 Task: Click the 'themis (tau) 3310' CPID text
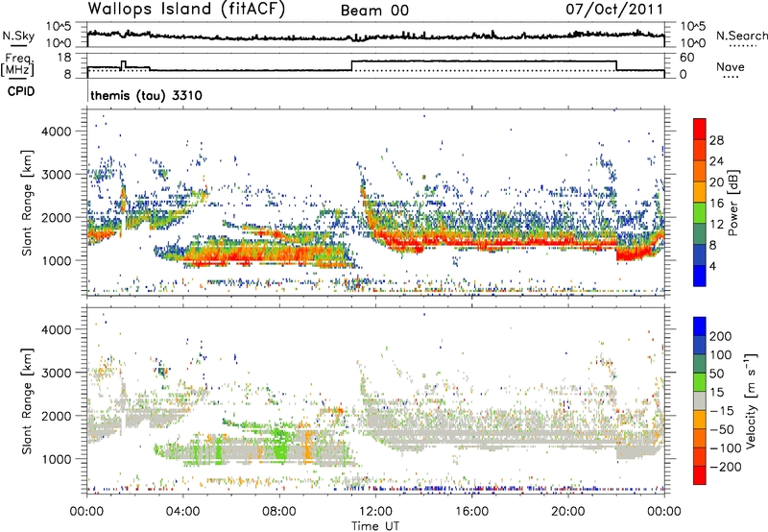(x=146, y=95)
